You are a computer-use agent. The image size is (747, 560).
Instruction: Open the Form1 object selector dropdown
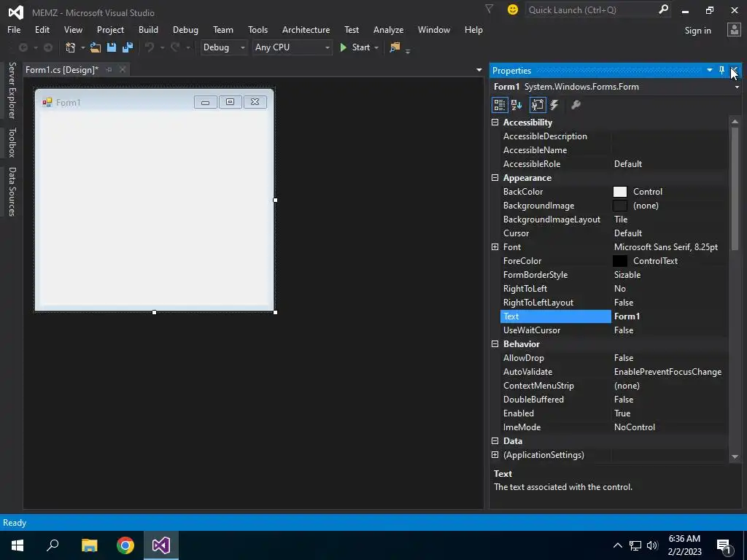[737, 87]
